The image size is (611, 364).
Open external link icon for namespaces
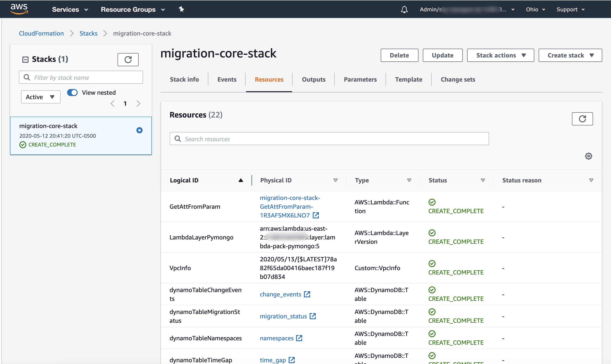(x=299, y=338)
